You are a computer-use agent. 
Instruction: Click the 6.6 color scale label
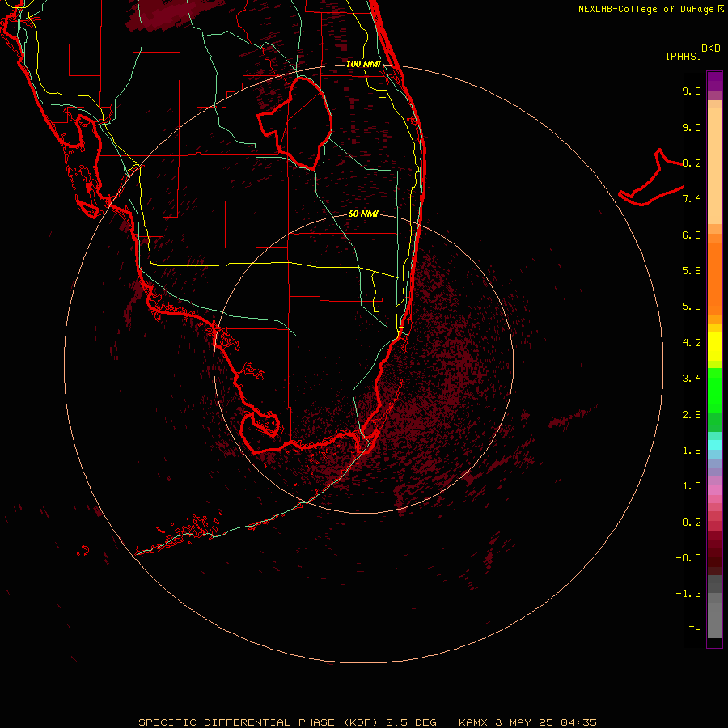[692, 235]
